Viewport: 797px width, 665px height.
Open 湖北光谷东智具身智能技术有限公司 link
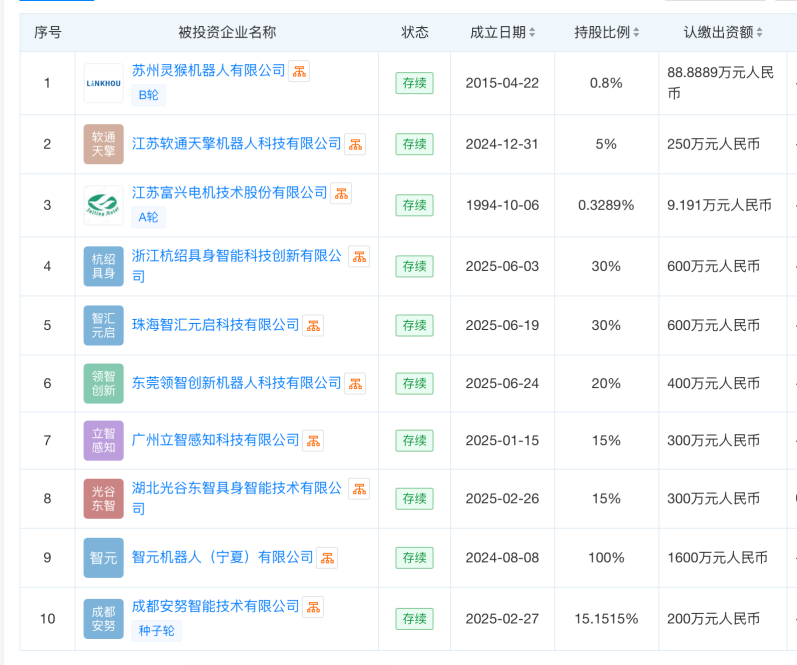click(236, 498)
